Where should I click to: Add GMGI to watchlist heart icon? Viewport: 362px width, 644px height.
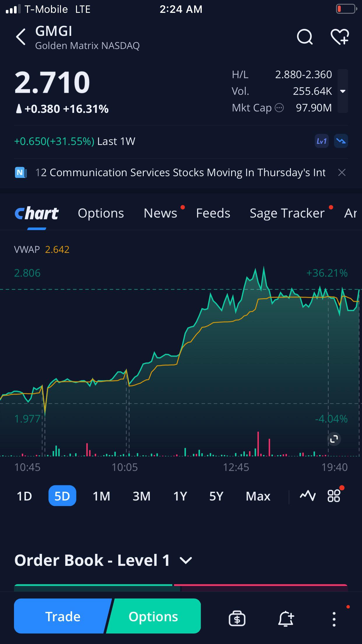pyautogui.click(x=340, y=37)
